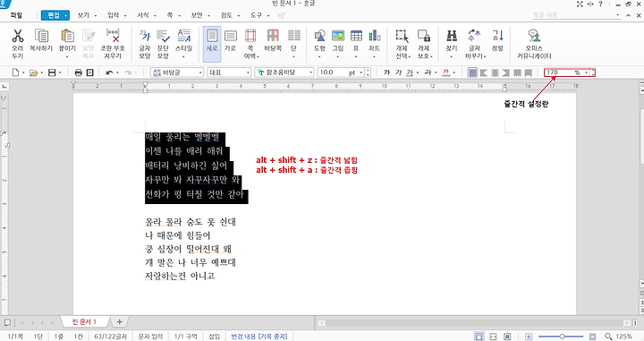The width and height of the screenshot is (644, 341).
Task: Click the Copy (복사하기) icon
Action: [x=41, y=36]
